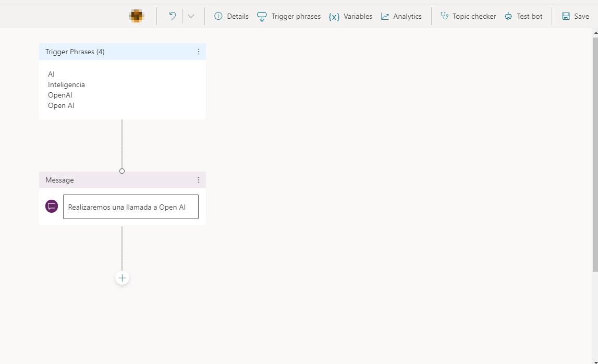This screenshot has width=598, height=364.
Task: Open Trigger phrases from the toolbar
Action: coord(289,16)
